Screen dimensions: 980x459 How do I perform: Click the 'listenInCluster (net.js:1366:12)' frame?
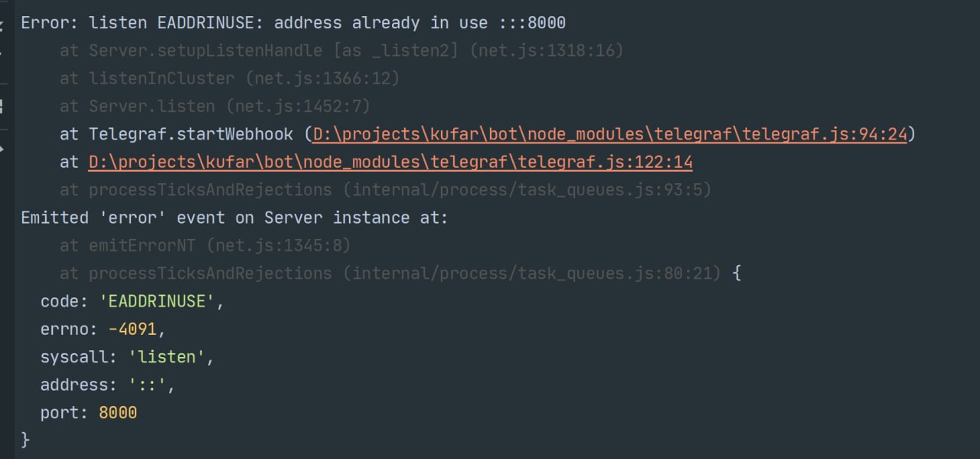click(x=243, y=78)
